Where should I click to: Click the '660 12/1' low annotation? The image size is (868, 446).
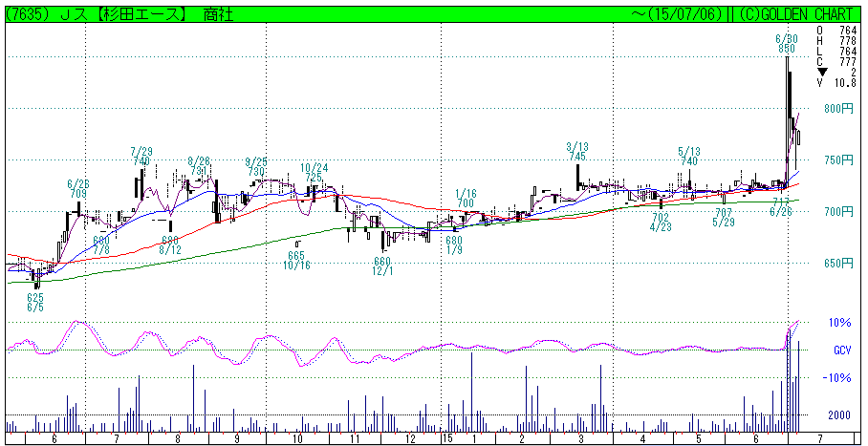pyautogui.click(x=382, y=265)
